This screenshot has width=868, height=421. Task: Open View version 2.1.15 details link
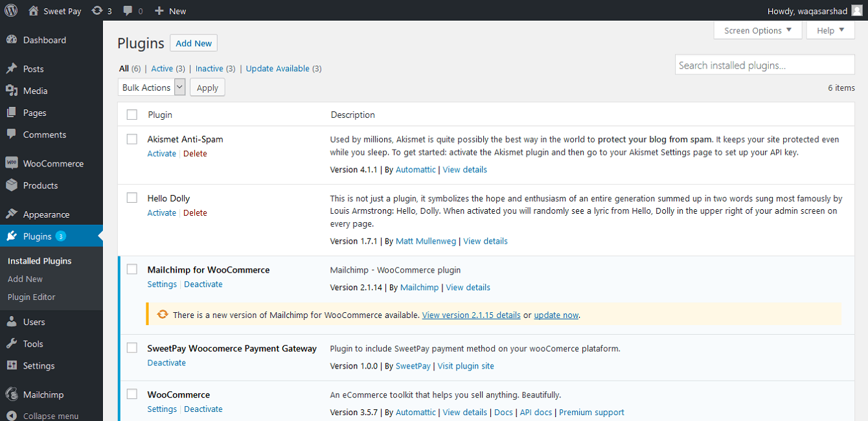pos(472,315)
